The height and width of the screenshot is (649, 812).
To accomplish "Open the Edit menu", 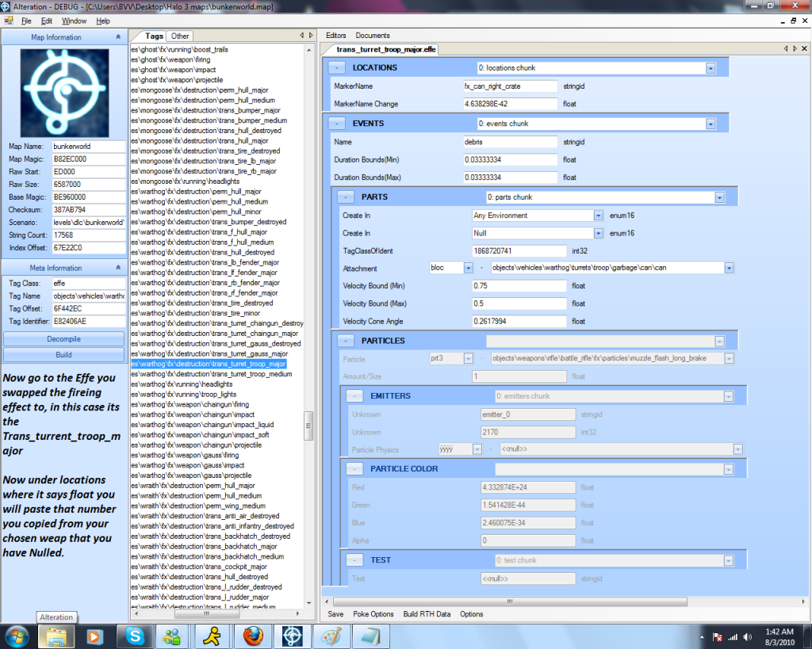I will 47,21.
